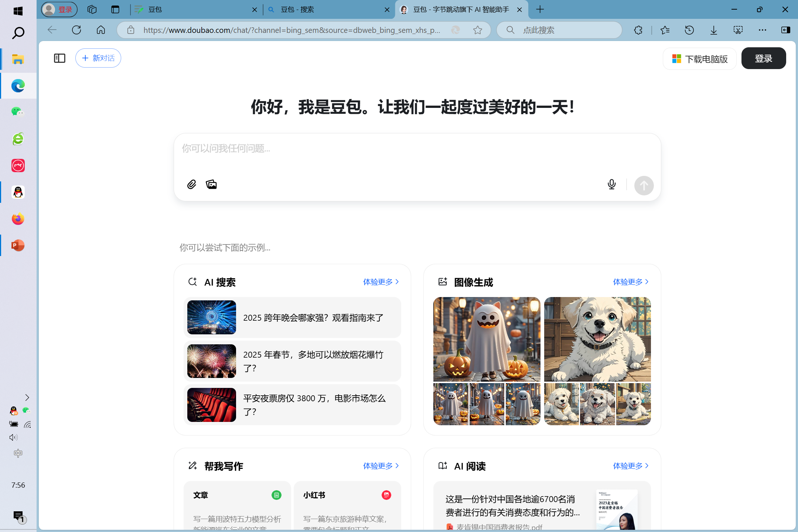Open 体验更多 in 帮我写作 card

(381, 466)
